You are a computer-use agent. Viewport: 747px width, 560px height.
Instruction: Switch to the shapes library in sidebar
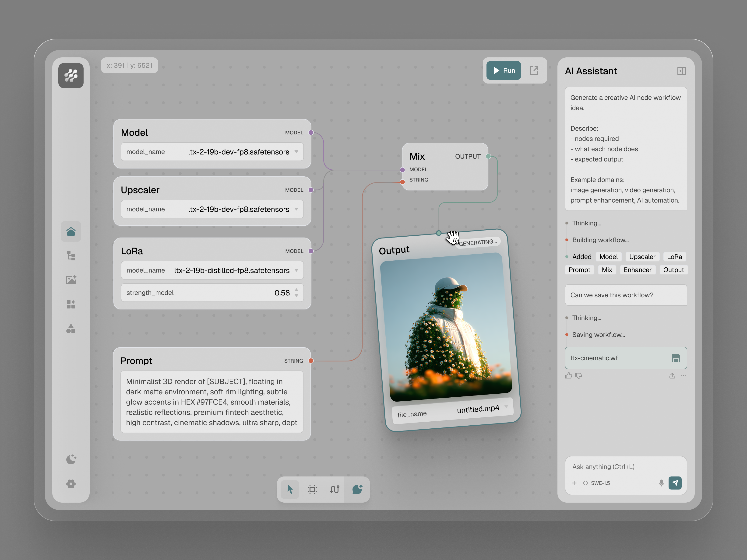pyautogui.click(x=71, y=329)
